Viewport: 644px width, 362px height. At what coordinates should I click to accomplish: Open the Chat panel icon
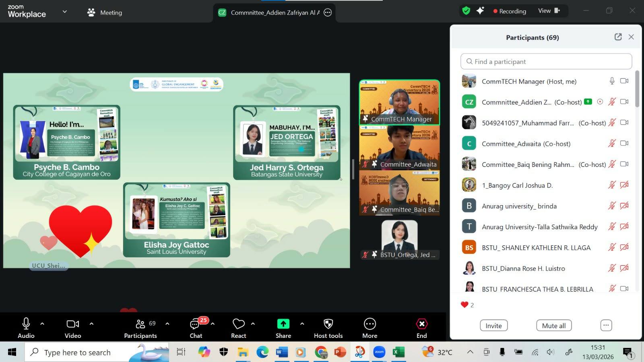pyautogui.click(x=196, y=324)
